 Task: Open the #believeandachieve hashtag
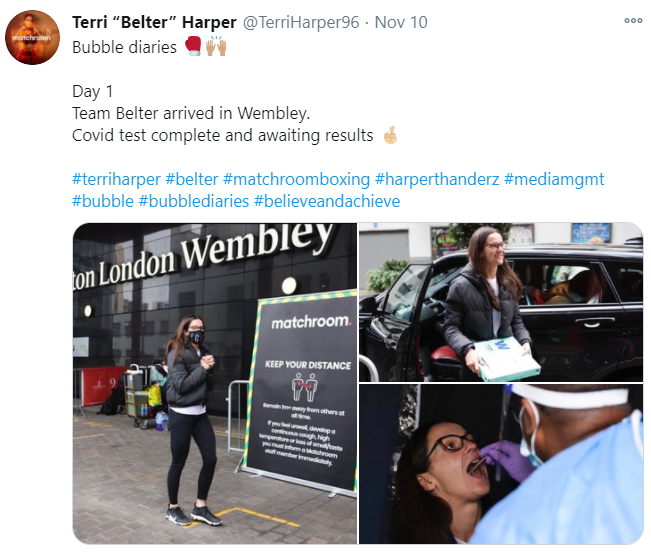[327, 201]
